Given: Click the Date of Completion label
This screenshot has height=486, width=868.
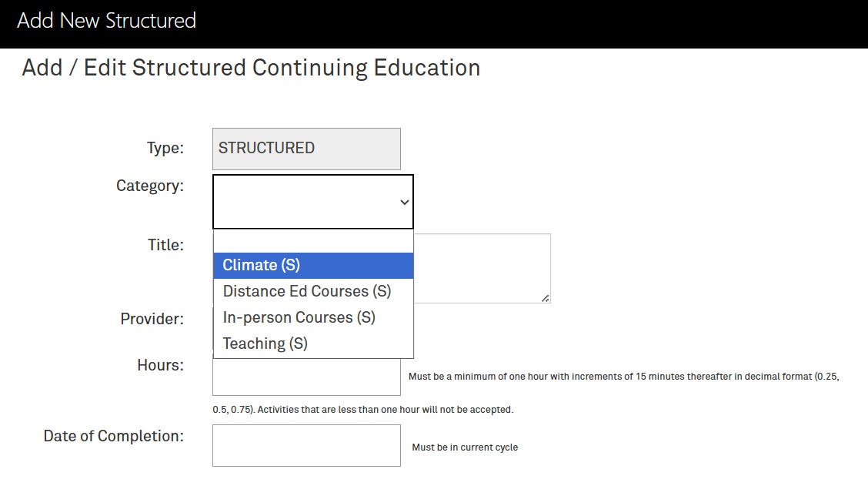Looking at the screenshot, I should (x=113, y=436).
